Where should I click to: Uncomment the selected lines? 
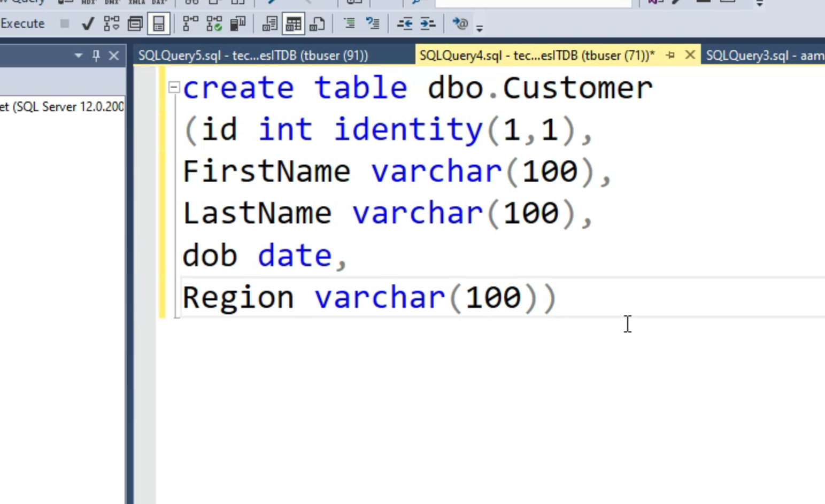(373, 24)
